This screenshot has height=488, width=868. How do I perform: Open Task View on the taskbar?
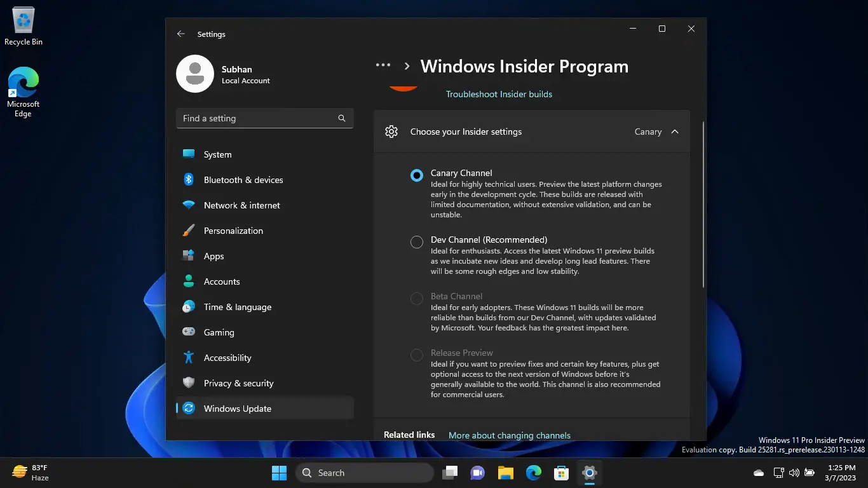coord(451,473)
